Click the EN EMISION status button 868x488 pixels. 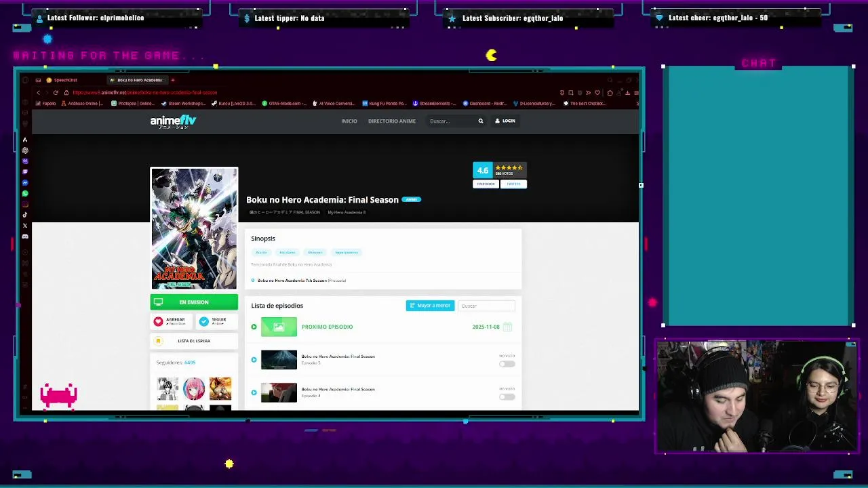tap(194, 302)
